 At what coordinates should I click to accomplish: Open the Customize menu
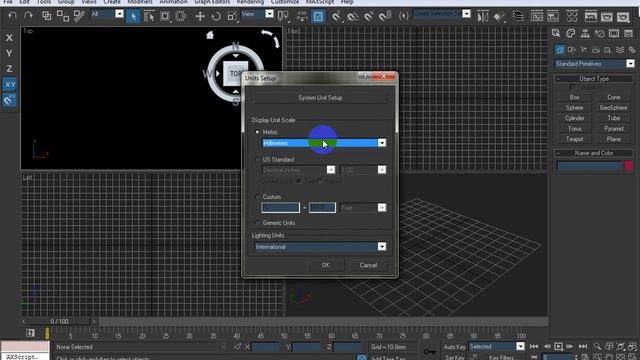(x=285, y=2)
